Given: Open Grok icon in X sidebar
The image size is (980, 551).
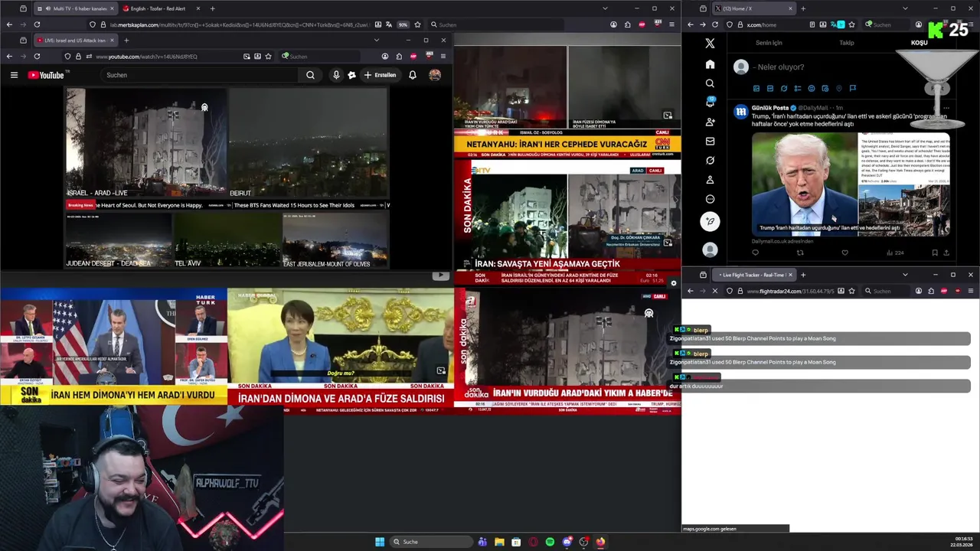Looking at the screenshot, I should 710,161.
